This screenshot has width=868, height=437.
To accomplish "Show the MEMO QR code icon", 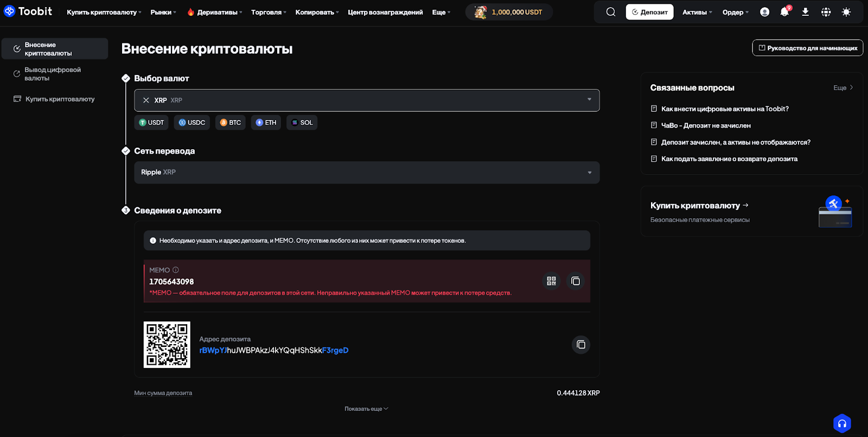I will [x=551, y=281].
